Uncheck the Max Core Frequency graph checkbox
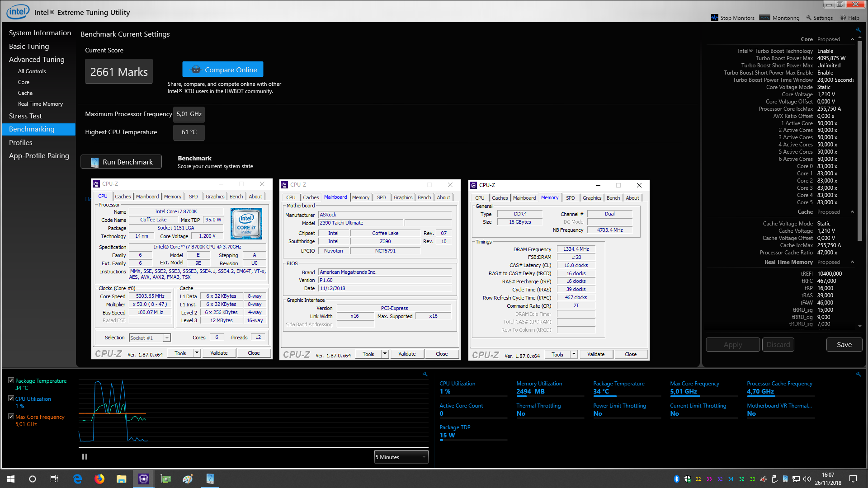This screenshot has height=488, width=868. (11, 417)
